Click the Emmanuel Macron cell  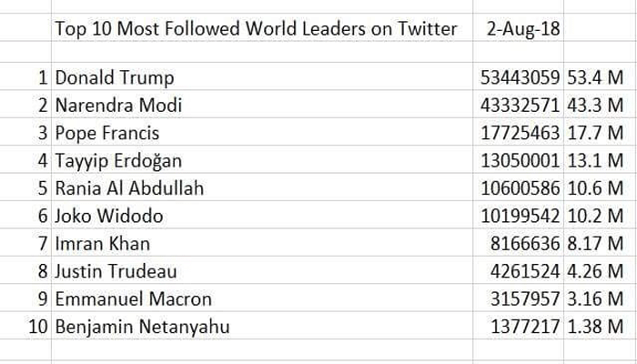tap(133, 298)
